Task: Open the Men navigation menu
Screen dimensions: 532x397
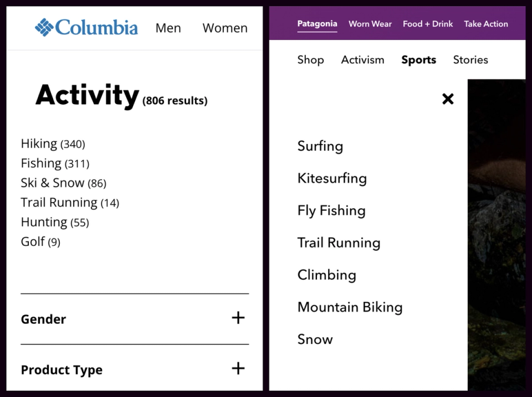Action: point(168,28)
